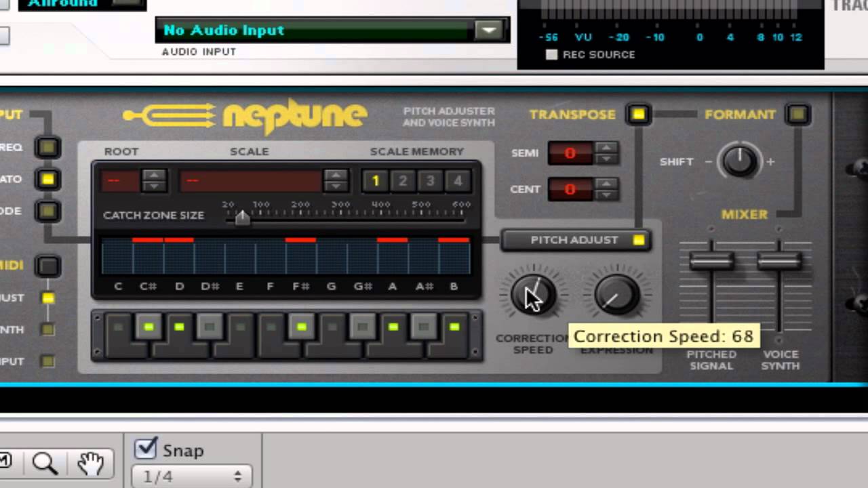Click the Catch Zone Size slider handle
The width and height of the screenshot is (868, 488).
[242, 218]
